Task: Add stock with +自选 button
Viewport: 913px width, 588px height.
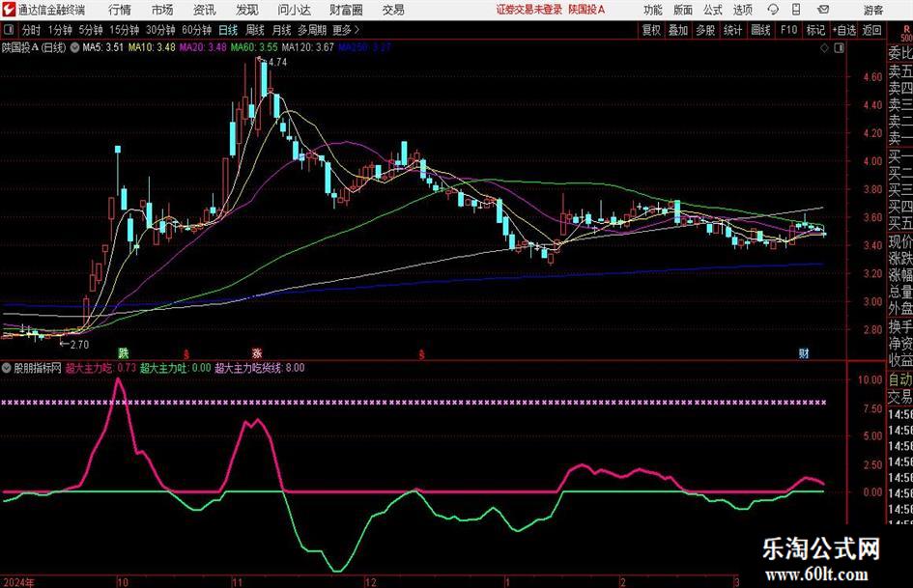Action: click(x=843, y=30)
